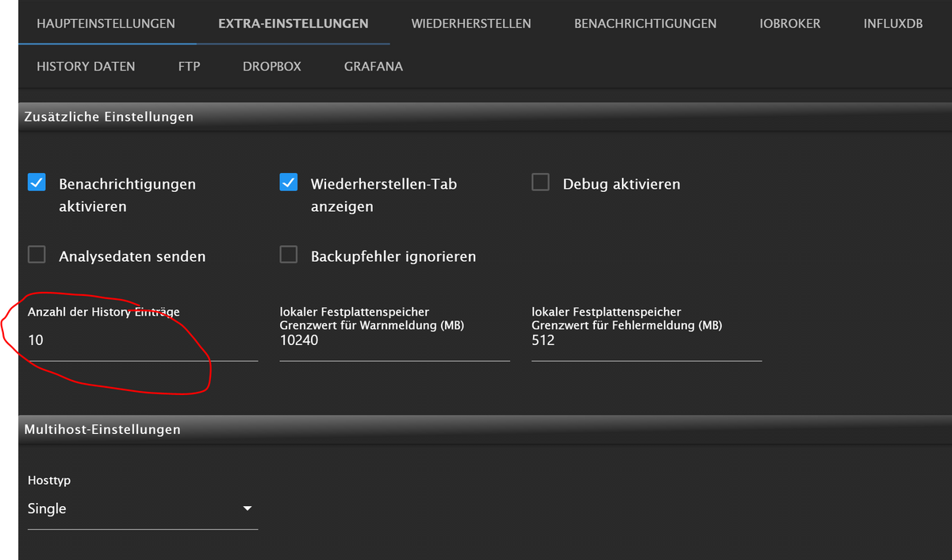Open the Grafana tab

click(x=374, y=67)
